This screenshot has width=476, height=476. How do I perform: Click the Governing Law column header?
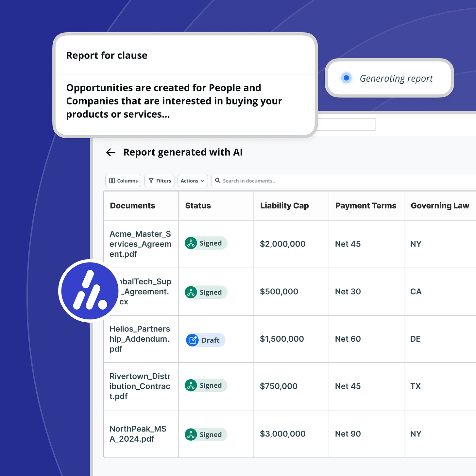coord(440,206)
